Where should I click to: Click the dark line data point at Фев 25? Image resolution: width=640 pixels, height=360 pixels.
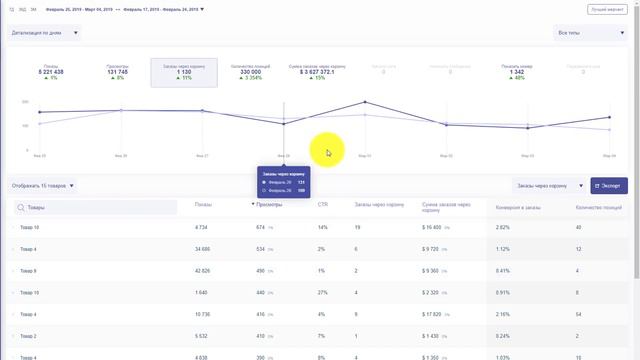(x=40, y=112)
